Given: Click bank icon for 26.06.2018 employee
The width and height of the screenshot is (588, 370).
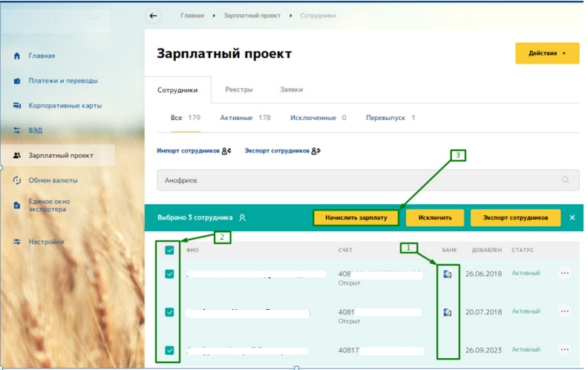Looking at the screenshot, I should [x=448, y=274].
